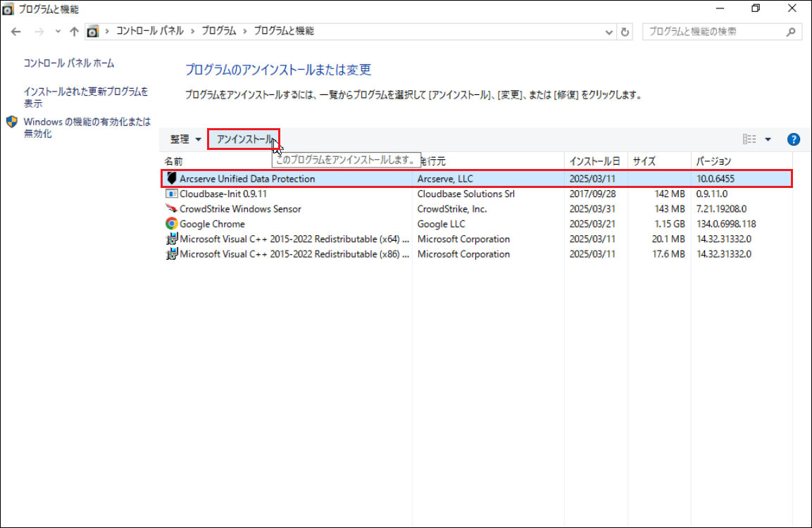Viewport: 812px width, 528px height.
Task: Click the アンインストール button
Action: 244,139
